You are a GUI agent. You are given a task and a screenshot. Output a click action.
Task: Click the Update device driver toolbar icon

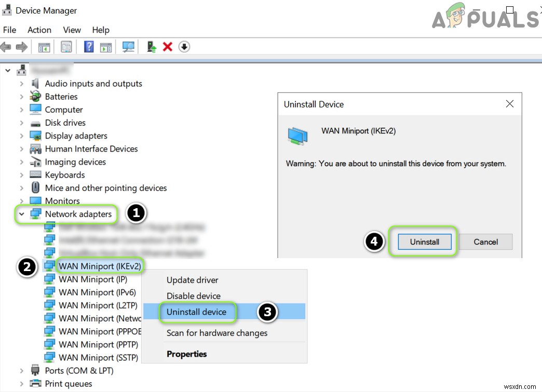(x=152, y=47)
